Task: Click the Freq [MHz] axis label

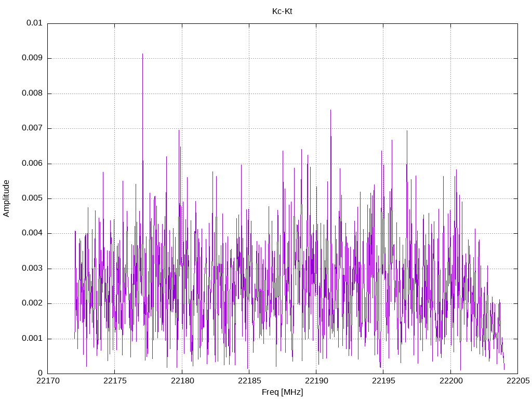Action: coord(282,392)
